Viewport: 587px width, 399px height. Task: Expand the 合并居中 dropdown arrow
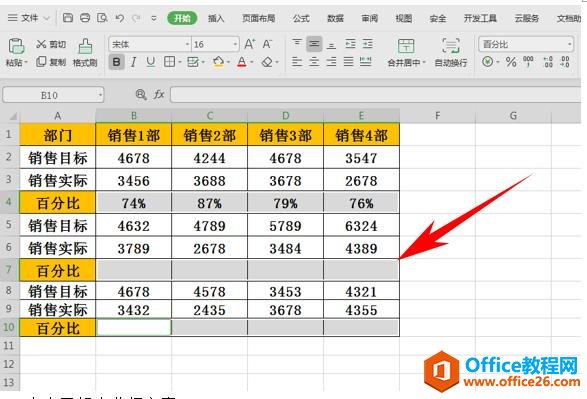[425, 63]
